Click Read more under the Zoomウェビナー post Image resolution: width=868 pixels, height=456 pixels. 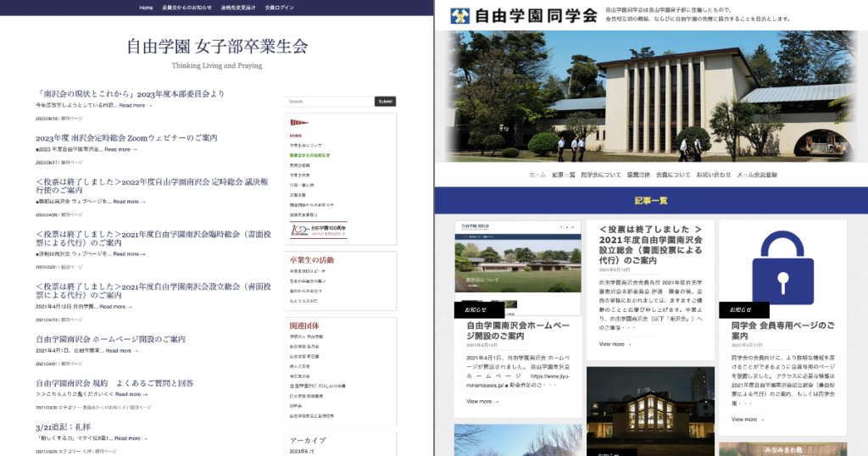120,149
